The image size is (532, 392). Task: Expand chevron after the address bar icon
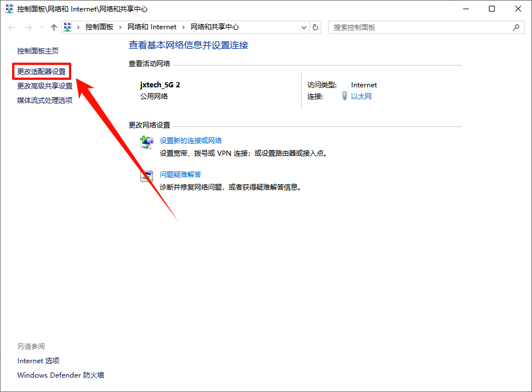point(78,28)
